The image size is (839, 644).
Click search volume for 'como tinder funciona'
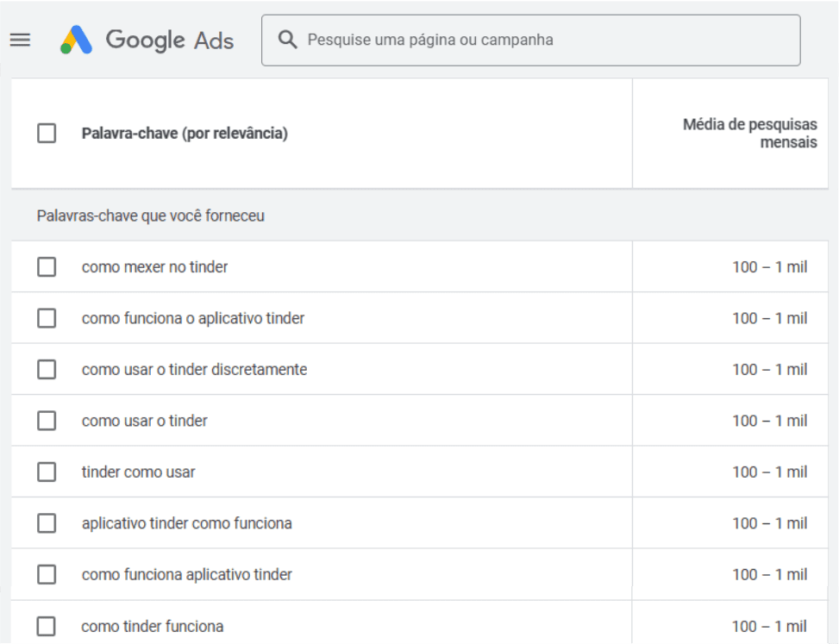769,627
